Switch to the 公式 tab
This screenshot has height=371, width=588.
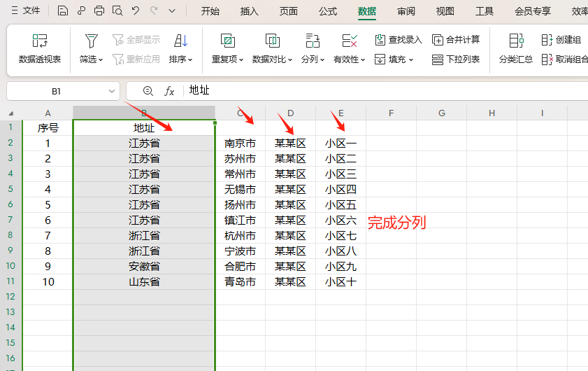328,11
